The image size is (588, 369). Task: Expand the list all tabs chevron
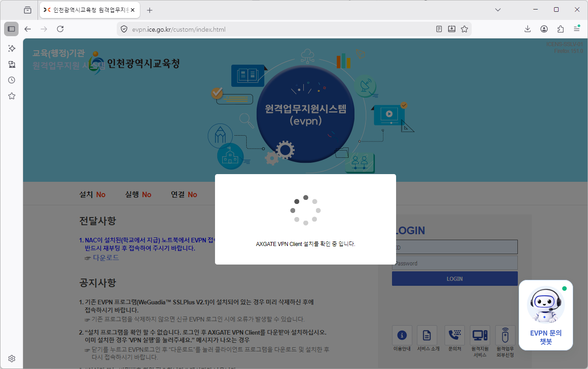click(498, 10)
